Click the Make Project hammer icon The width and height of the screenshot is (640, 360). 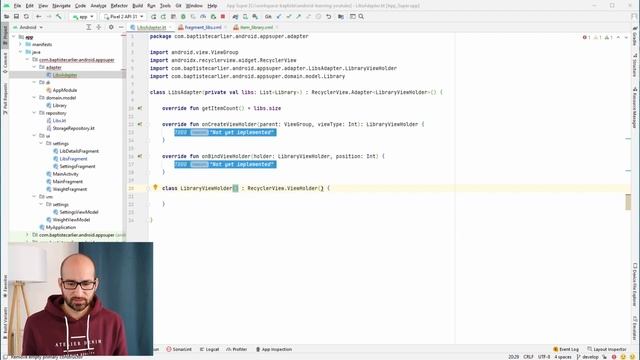coord(59,17)
